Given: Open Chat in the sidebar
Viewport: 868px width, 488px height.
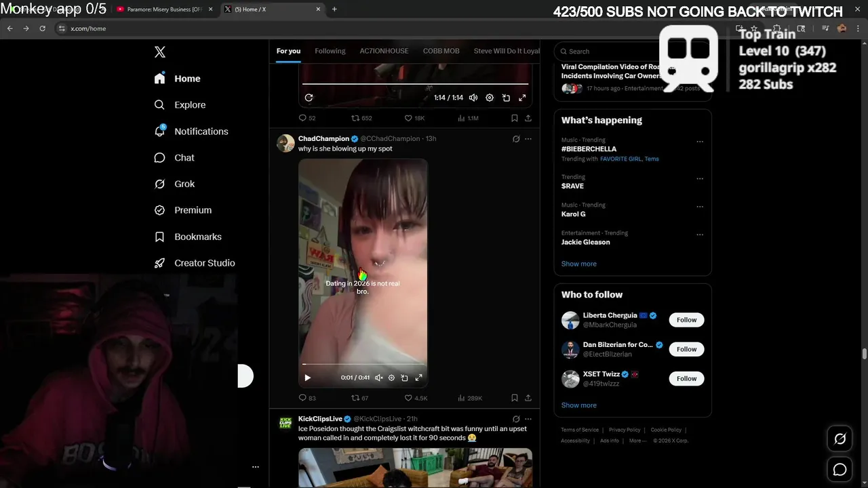Looking at the screenshot, I should [x=174, y=158].
